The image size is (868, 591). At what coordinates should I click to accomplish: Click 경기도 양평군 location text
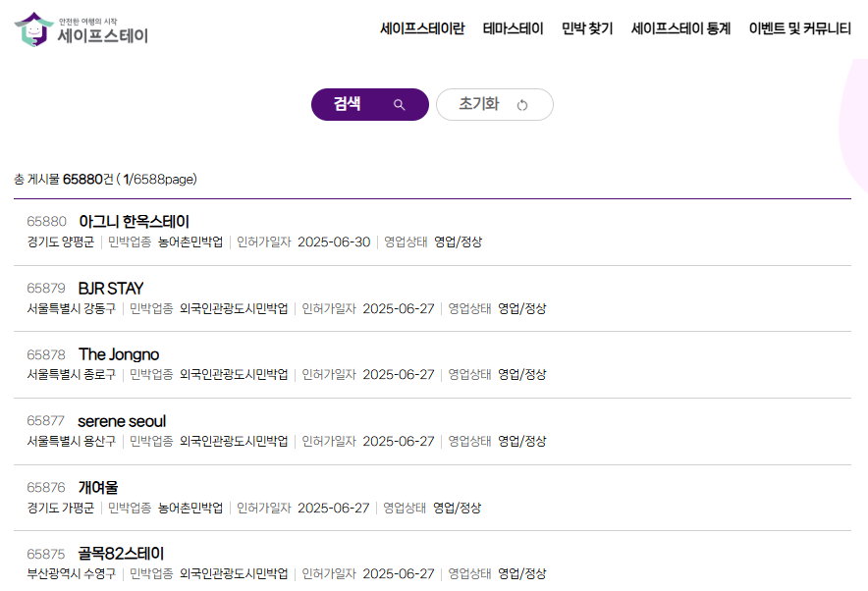pos(61,242)
